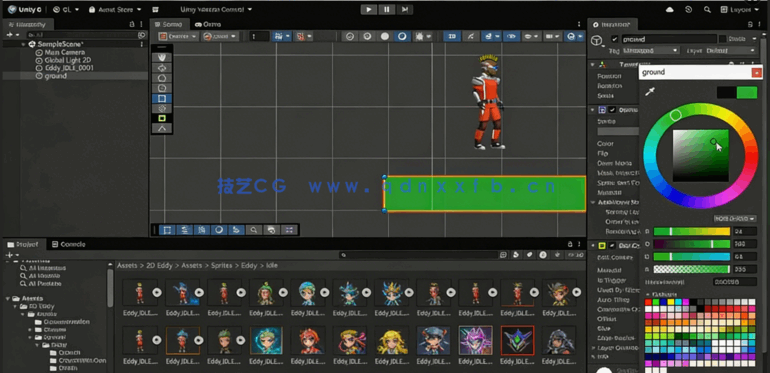The width and height of the screenshot is (770, 373).
Task: Select the Move tool in scene toolbar
Action: 162,67
